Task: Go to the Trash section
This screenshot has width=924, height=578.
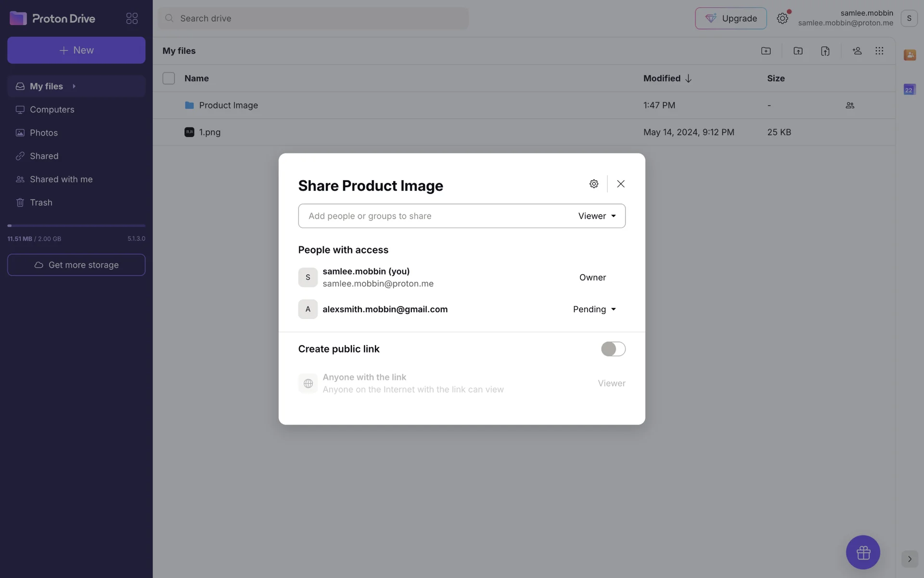Action: pos(41,202)
